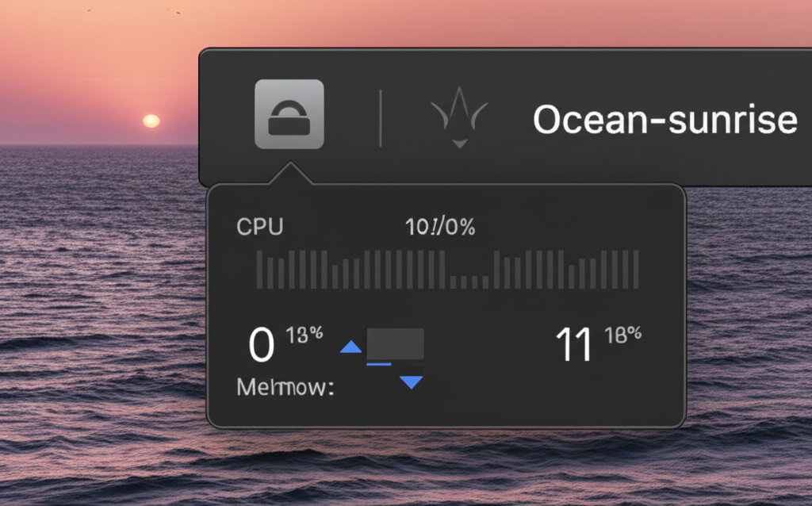Click the gray rectangular swatch between arrows

pyautogui.click(x=396, y=344)
